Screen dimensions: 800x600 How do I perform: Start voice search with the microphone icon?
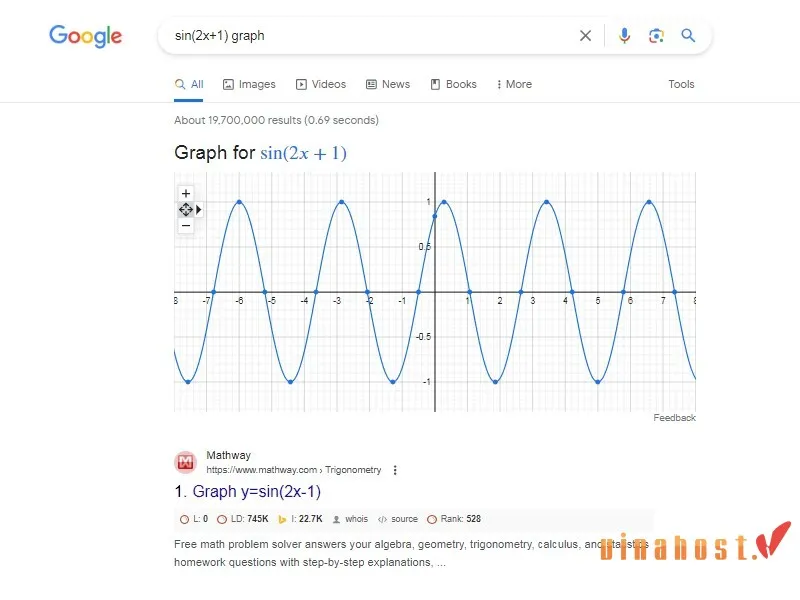pyautogui.click(x=625, y=36)
